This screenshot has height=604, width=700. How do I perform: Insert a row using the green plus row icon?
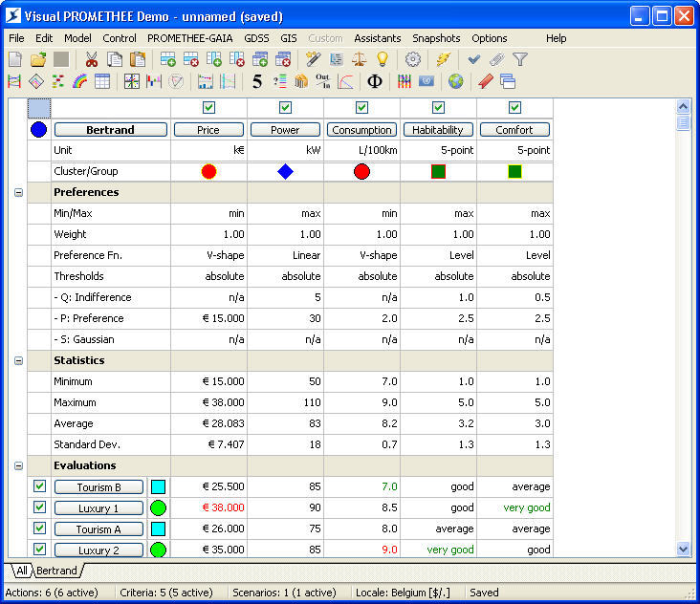(x=168, y=59)
